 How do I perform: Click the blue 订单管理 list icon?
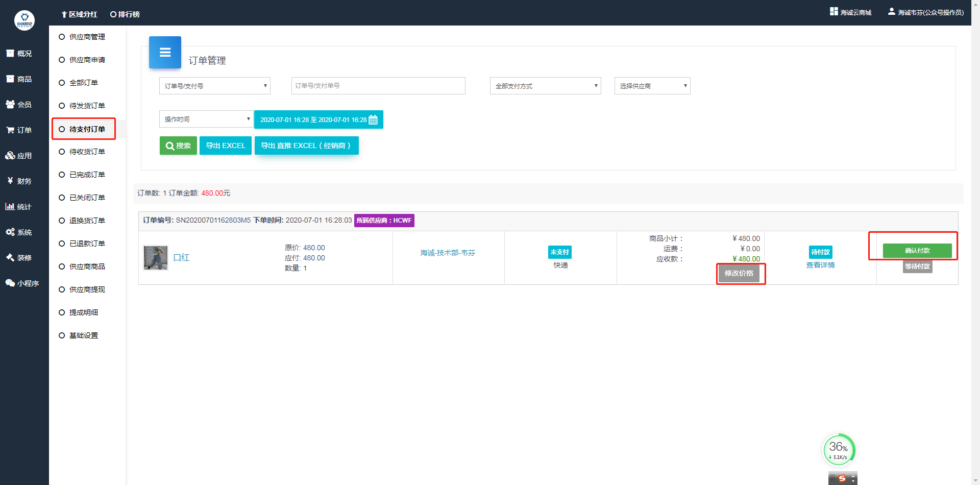pyautogui.click(x=165, y=52)
